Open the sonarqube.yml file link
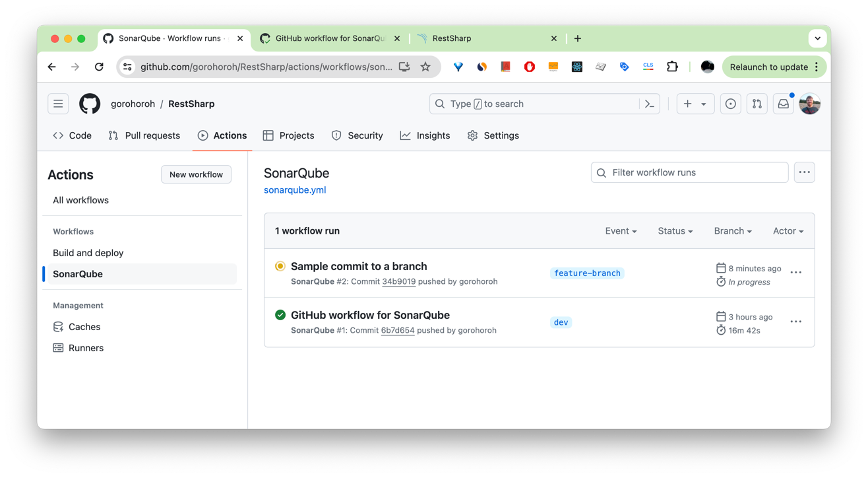This screenshot has height=478, width=868. [294, 189]
